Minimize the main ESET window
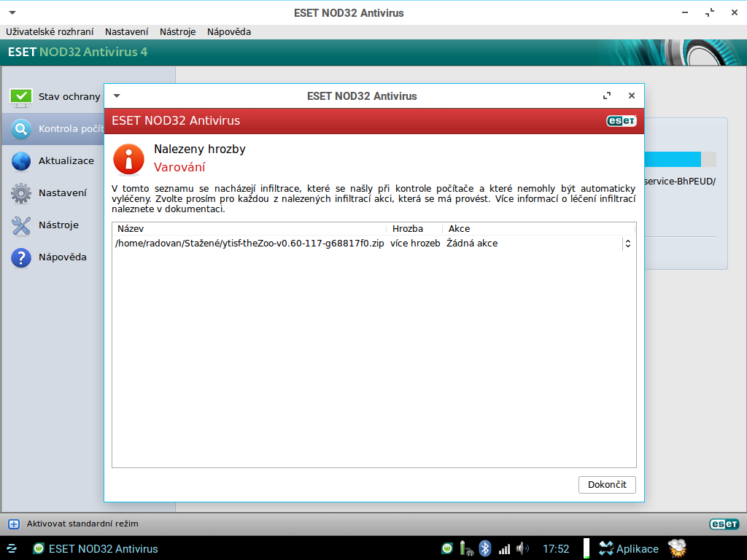This screenshot has width=747, height=560. [x=685, y=13]
